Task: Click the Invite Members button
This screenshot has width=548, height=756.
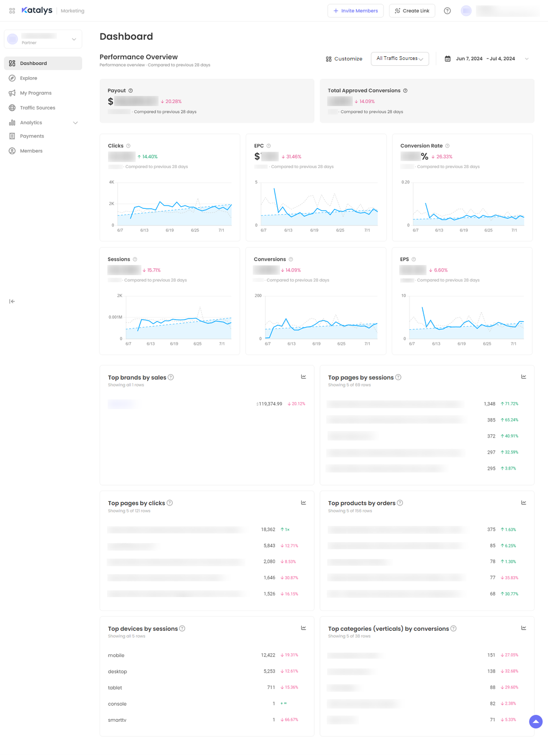Action: coord(355,11)
